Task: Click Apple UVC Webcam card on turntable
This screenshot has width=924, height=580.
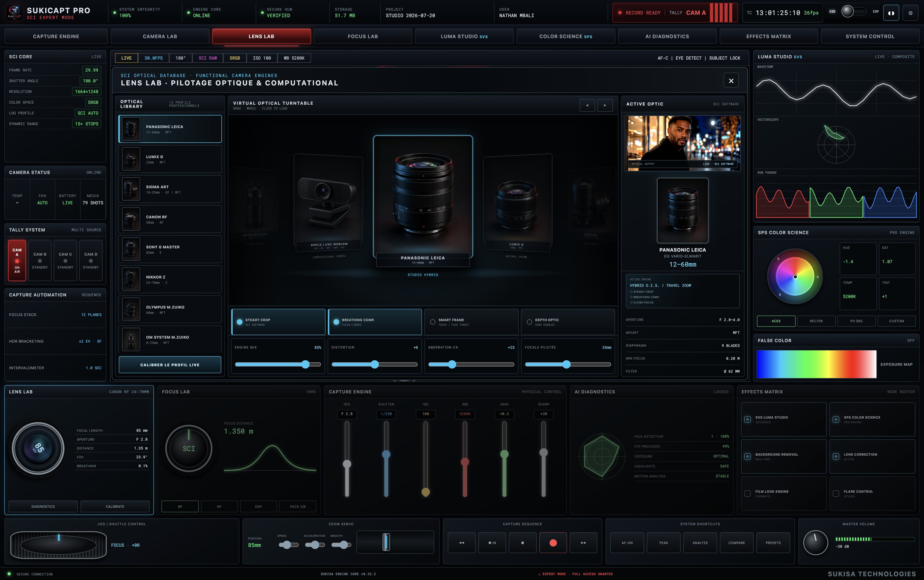Action: (x=328, y=203)
